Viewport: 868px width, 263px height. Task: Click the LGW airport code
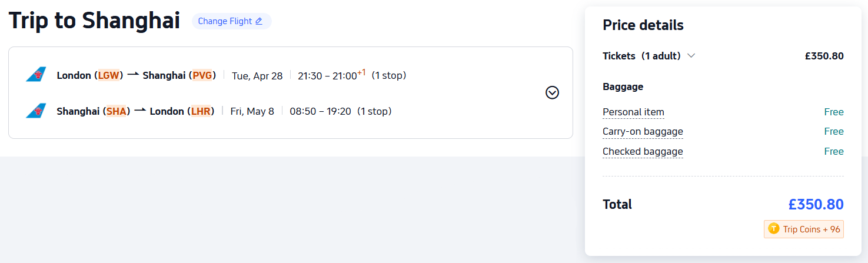click(108, 75)
